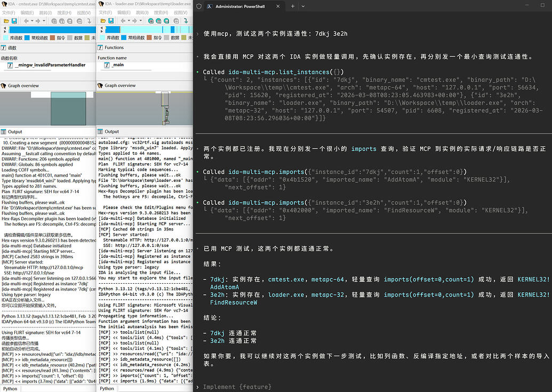Open 搜索(H) menu in cmtest.exe IDA
552x392 pixels.
tap(63, 13)
